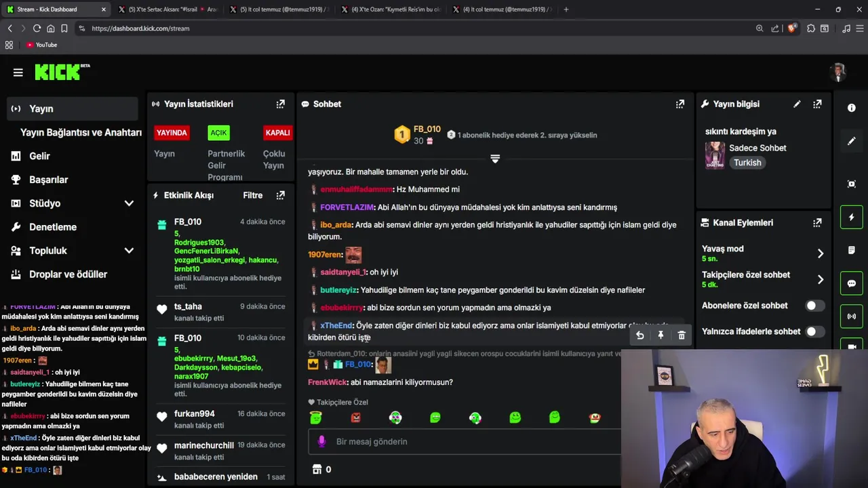This screenshot has height=488, width=868.
Task: Click the Sadece Sohbet category thumbnail
Action: pos(715,155)
